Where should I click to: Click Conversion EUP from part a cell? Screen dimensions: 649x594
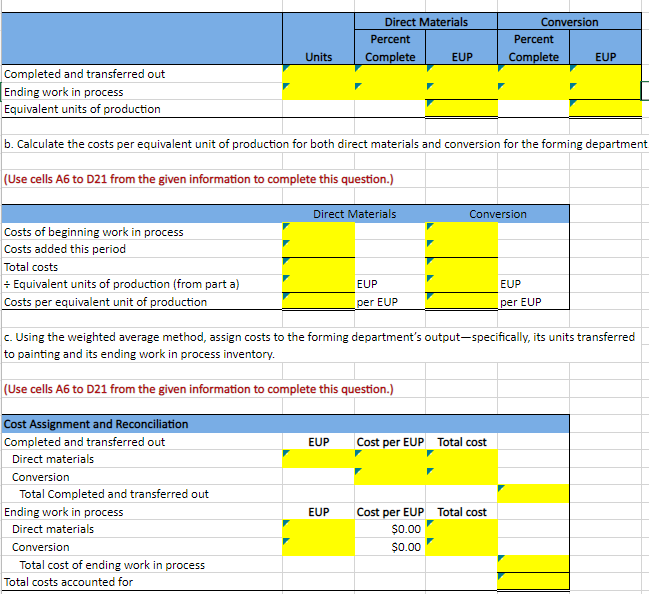coord(462,284)
